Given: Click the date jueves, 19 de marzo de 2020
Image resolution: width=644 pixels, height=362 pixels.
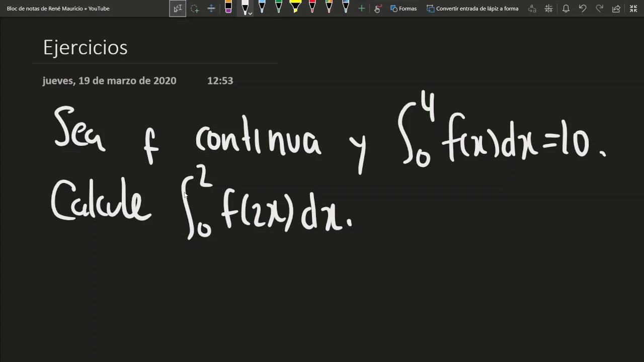Looking at the screenshot, I should [x=109, y=80].
